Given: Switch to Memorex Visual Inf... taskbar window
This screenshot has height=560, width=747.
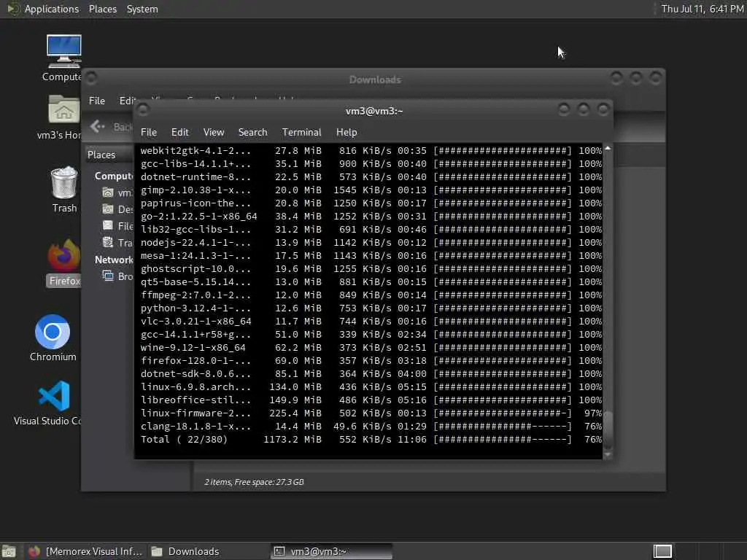Looking at the screenshot, I should [x=86, y=551].
